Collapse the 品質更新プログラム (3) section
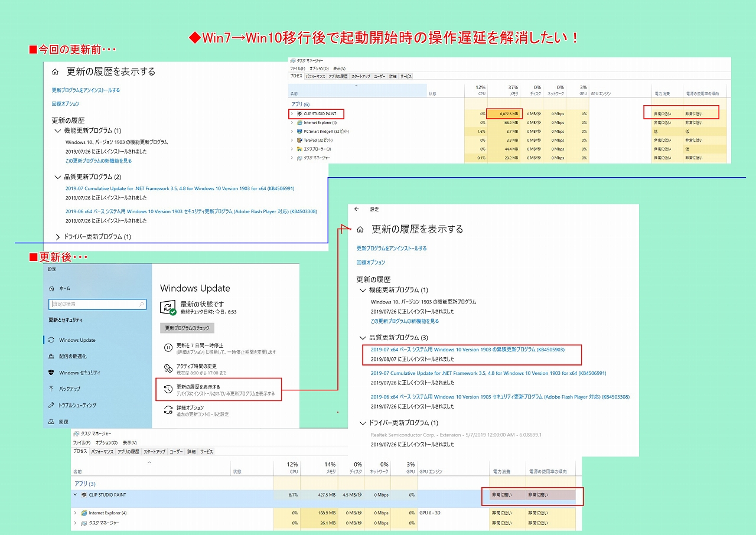The image size is (756, 535). point(363,337)
